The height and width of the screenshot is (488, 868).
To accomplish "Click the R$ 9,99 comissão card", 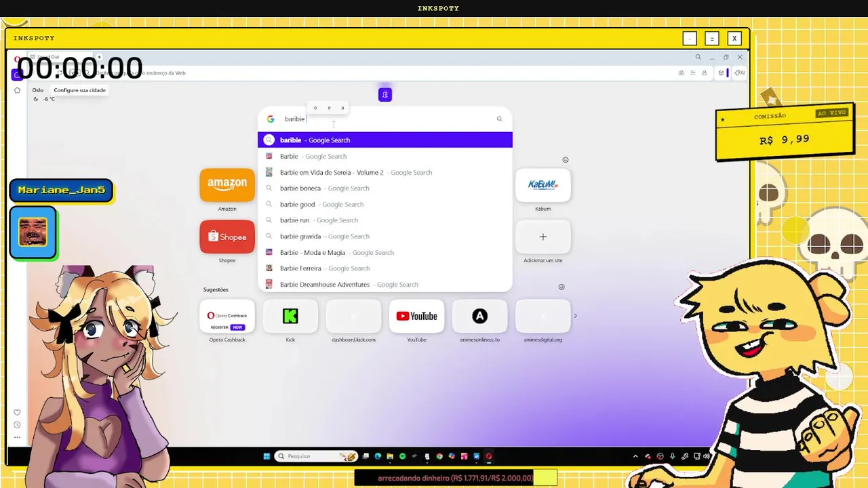I will click(785, 134).
